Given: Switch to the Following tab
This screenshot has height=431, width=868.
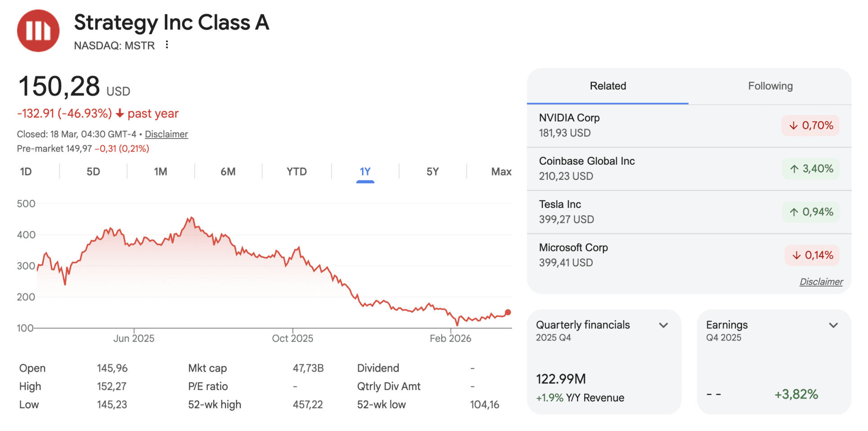Looking at the screenshot, I should pyautogui.click(x=770, y=86).
